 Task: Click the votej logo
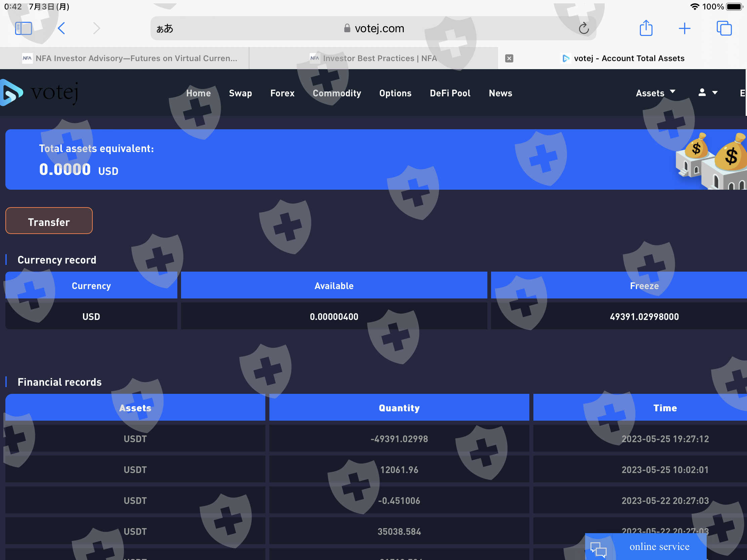[40, 92]
